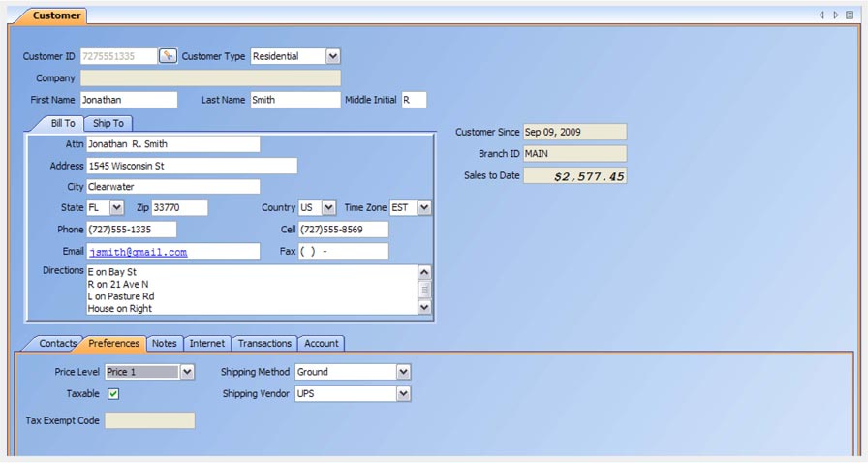
Task: Click the Customer ID field
Action: click(119, 56)
